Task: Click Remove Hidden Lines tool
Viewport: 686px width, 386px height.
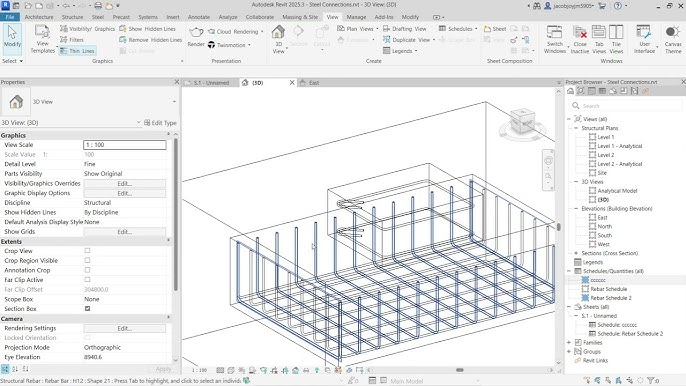Action: point(150,39)
